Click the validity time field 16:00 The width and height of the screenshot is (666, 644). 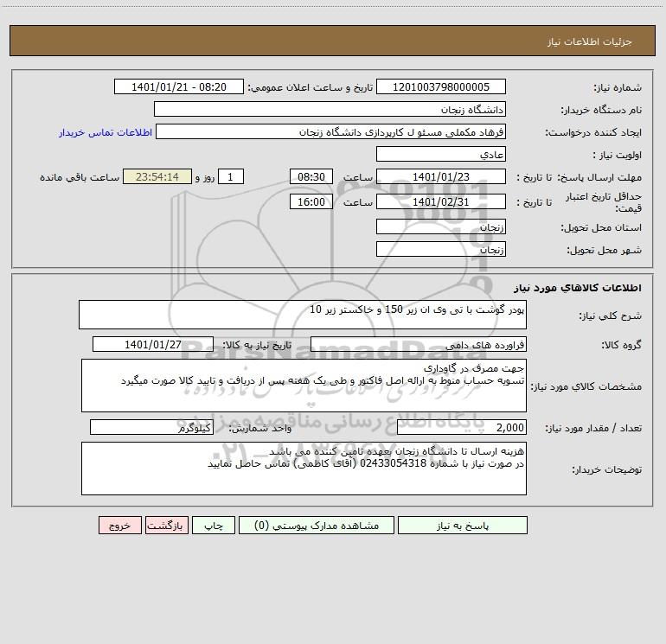point(311,202)
